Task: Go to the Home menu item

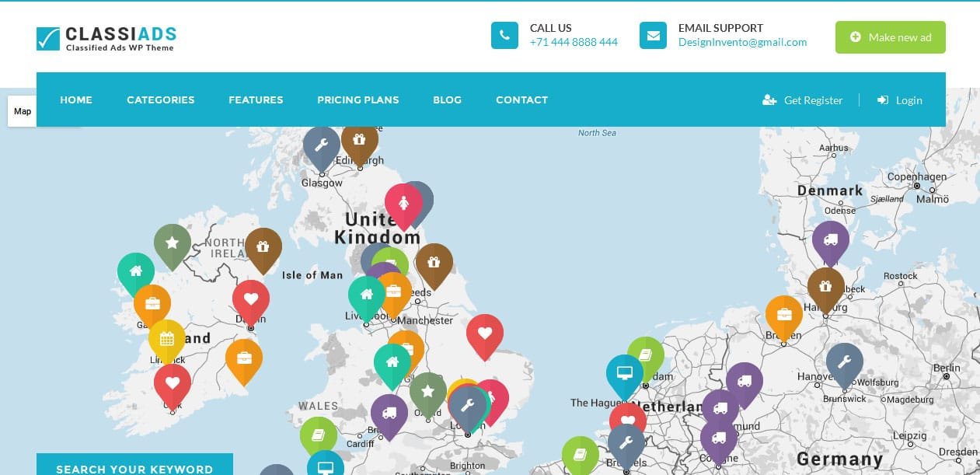Action: coord(76,100)
